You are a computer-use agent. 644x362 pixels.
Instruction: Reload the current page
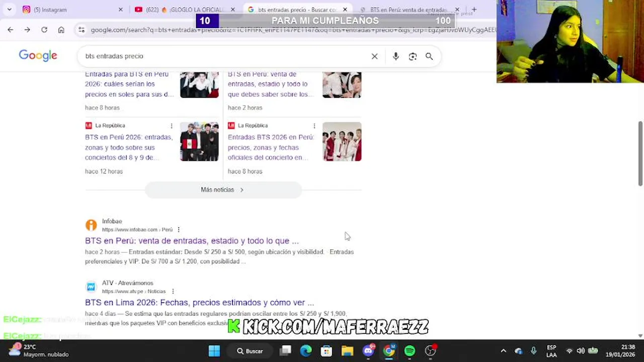(x=44, y=30)
